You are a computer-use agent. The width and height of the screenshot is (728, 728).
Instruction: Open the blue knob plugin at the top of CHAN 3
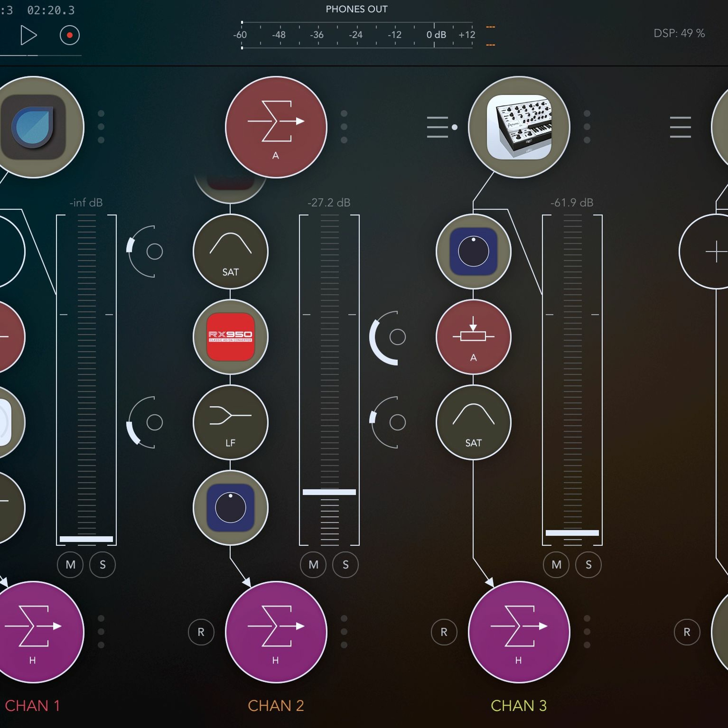[x=473, y=251]
